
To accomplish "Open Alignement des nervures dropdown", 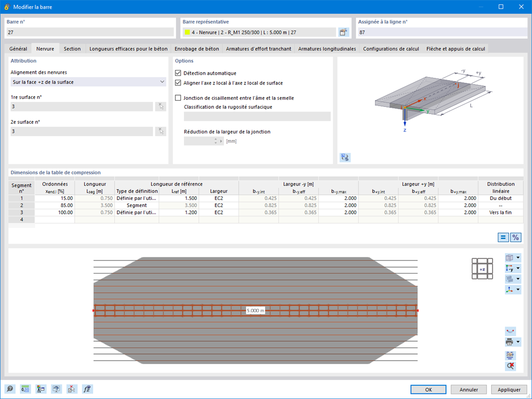I will coord(88,82).
